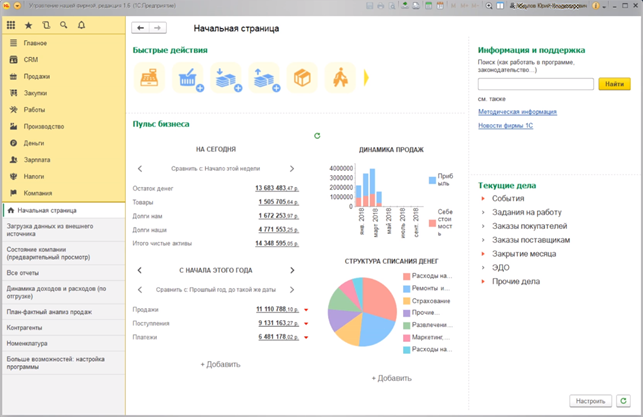Screen dimensions: 643x417
Task: Open the Продажи section in sidebar
Action: click(x=36, y=76)
